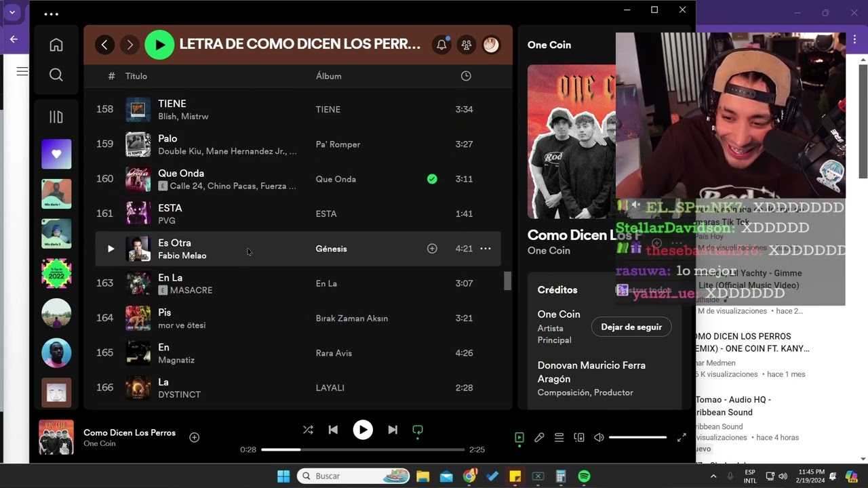Play the track Es Otra
This screenshot has height=488, width=868.
111,249
